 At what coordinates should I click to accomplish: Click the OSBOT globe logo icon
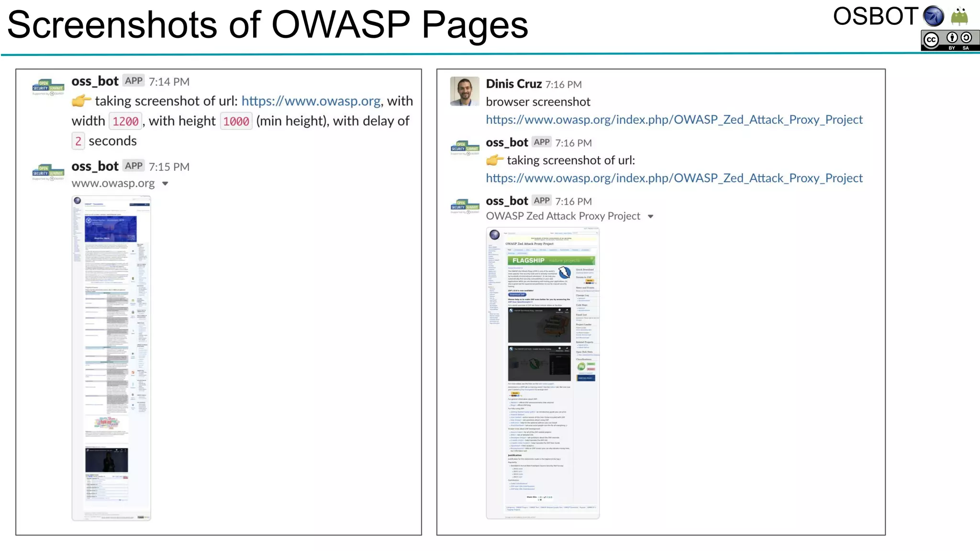(933, 16)
